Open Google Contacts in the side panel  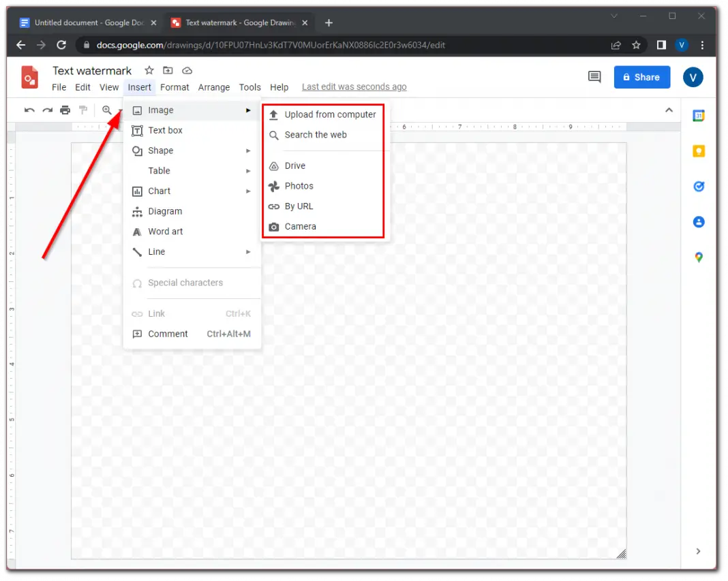[698, 221]
